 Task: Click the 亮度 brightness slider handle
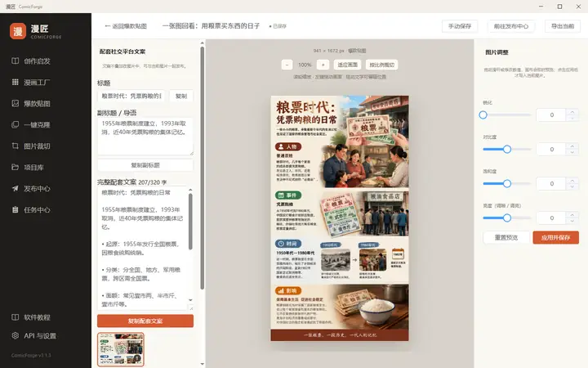[507, 218]
